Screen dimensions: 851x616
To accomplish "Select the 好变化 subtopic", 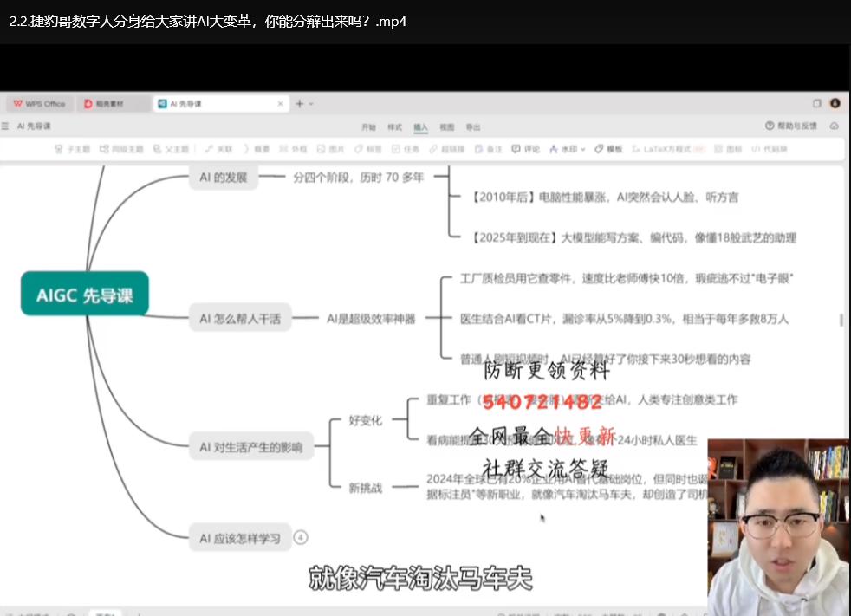I will point(365,420).
